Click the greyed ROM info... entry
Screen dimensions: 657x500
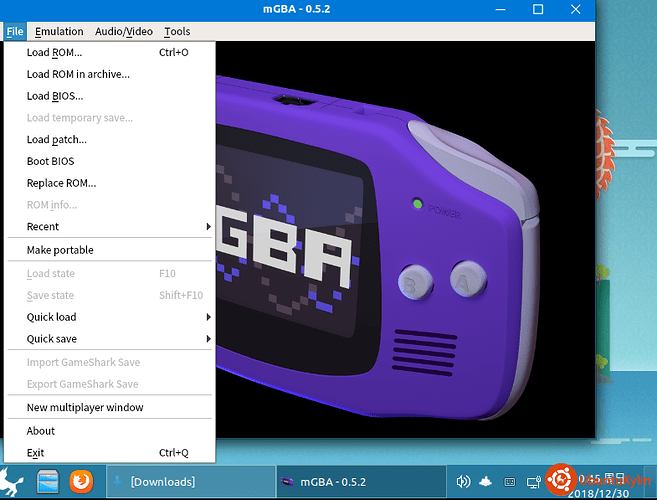(x=110, y=205)
